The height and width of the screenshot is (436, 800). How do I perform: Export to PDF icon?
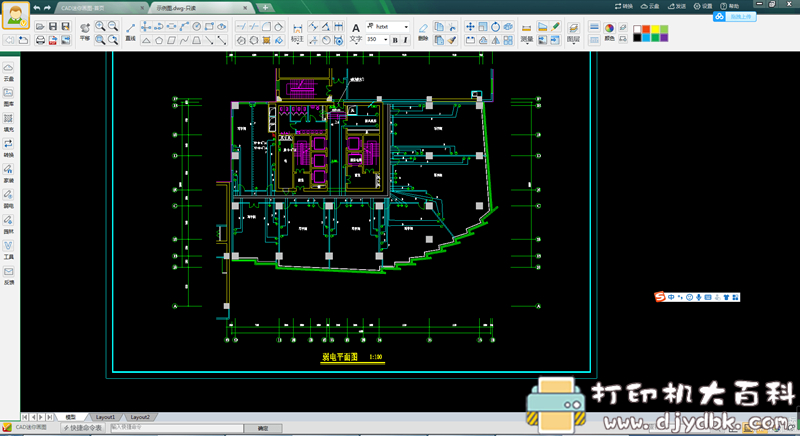53,40
